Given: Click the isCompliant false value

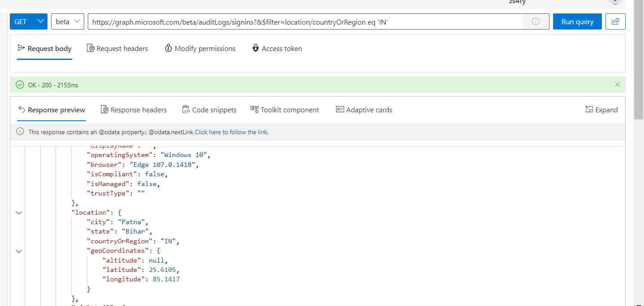Looking at the screenshot, I should click(x=154, y=174).
